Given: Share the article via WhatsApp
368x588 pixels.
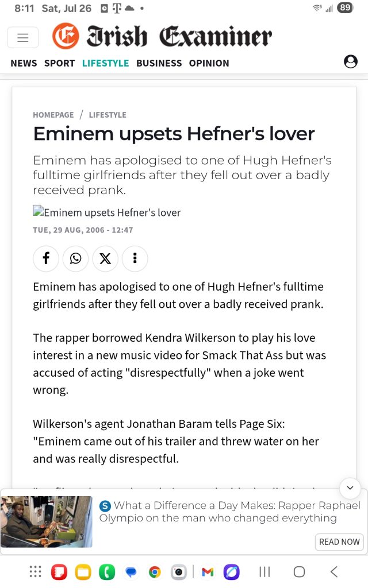Looking at the screenshot, I should point(76,258).
